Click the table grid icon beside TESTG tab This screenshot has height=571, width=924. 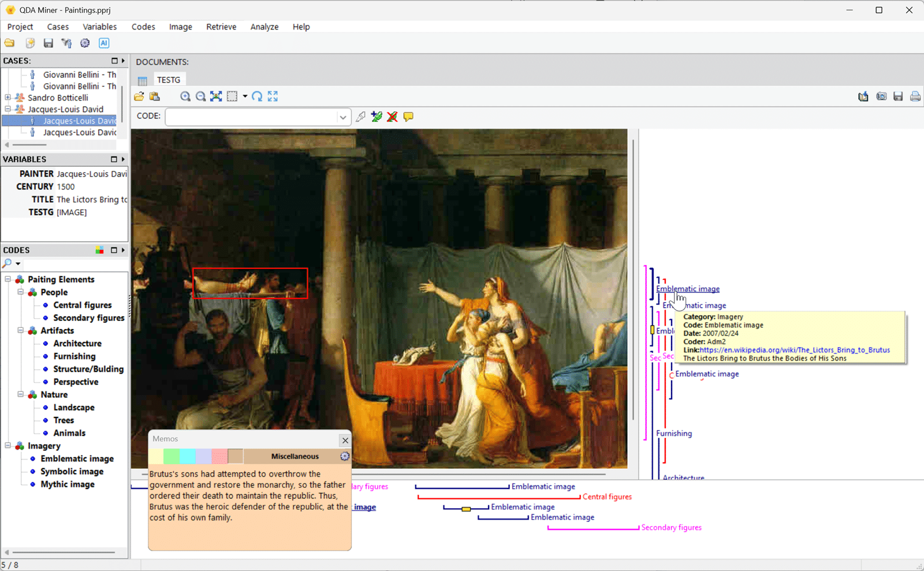click(143, 80)
